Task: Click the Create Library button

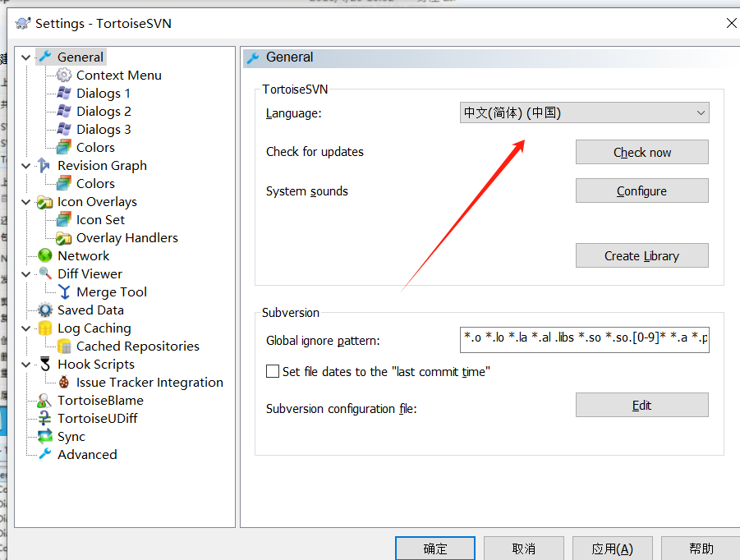Action: [641, 255]
